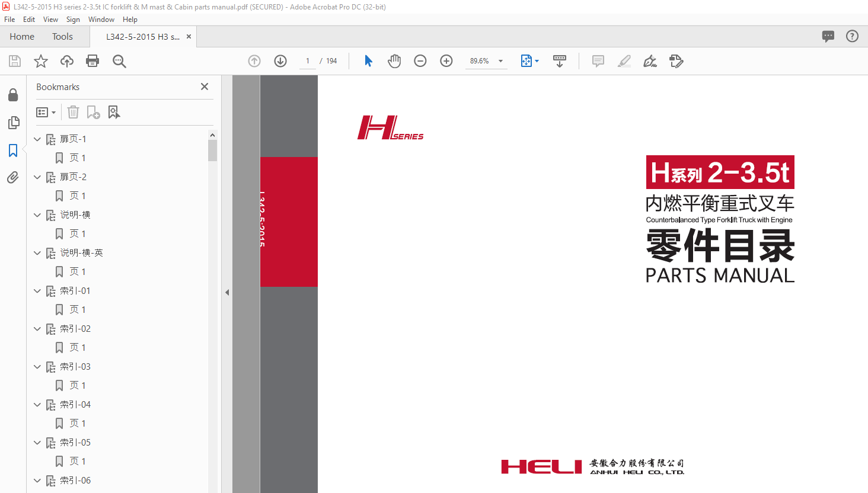Open the attachments paperclip panel
Screen dimensions: 868x493
(13, 177)
